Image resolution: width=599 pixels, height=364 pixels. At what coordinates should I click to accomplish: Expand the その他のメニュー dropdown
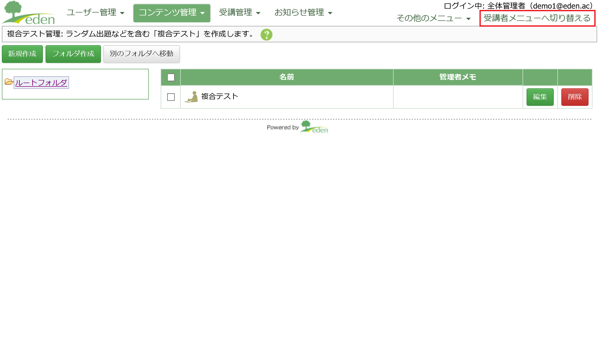pyautogui.click(x=433, y=18)
